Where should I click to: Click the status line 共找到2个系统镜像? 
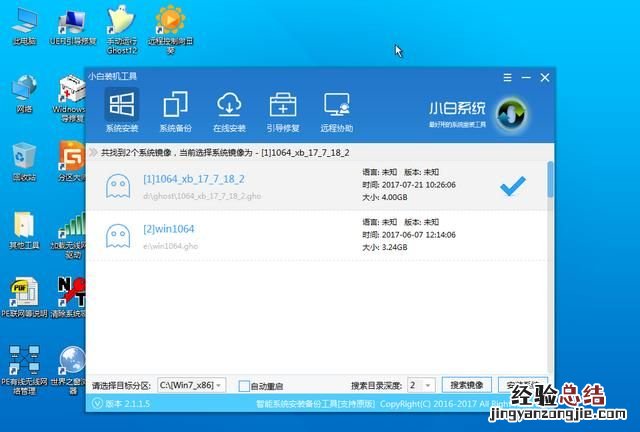tap(225, 153)
